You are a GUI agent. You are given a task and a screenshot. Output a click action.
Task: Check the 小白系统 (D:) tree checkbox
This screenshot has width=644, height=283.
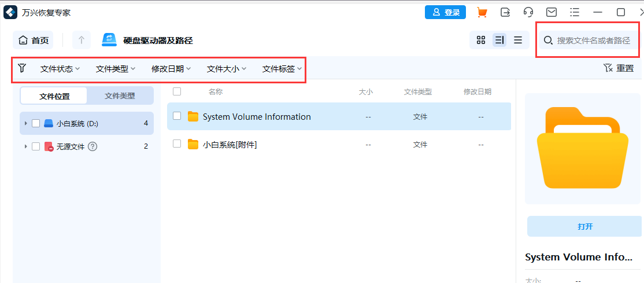(36, 123)
